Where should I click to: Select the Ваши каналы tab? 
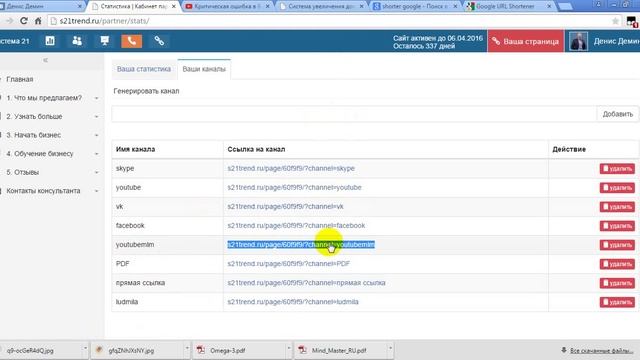click(x=204, y=69)
